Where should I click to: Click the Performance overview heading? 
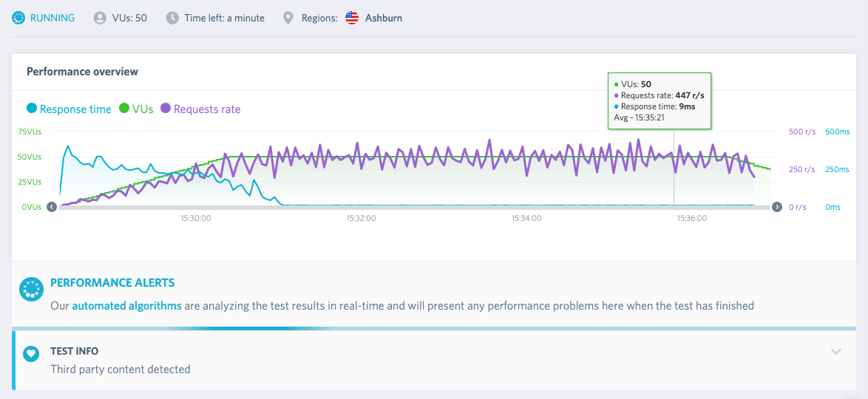(x=83, y=72)
